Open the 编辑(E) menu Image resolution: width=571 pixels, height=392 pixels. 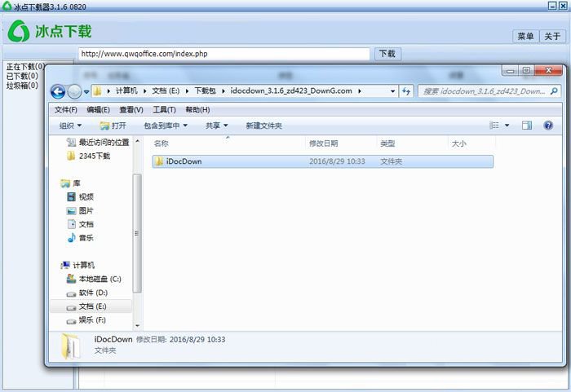99,109
